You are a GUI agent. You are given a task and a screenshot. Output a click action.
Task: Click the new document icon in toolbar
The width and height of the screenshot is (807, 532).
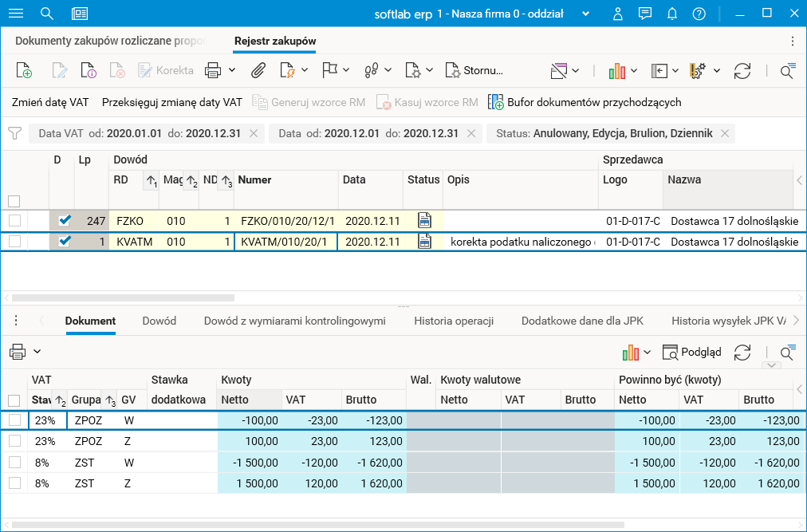pos(24,71)
